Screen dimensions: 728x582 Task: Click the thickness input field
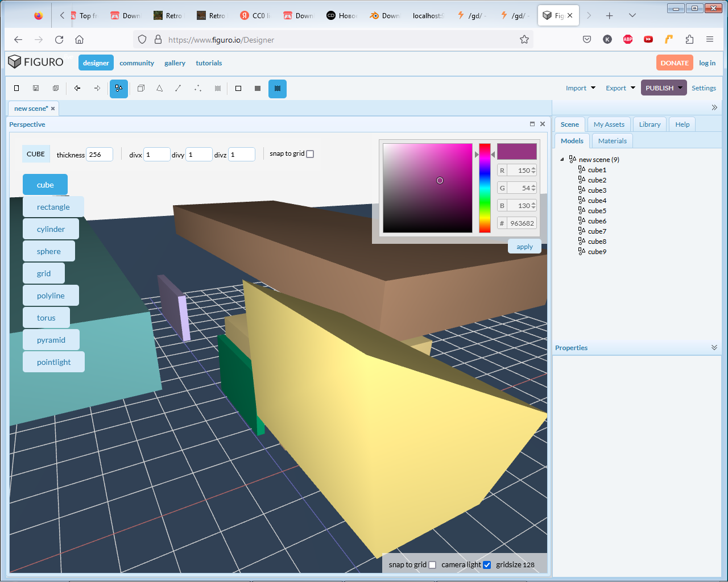point(99,155)
